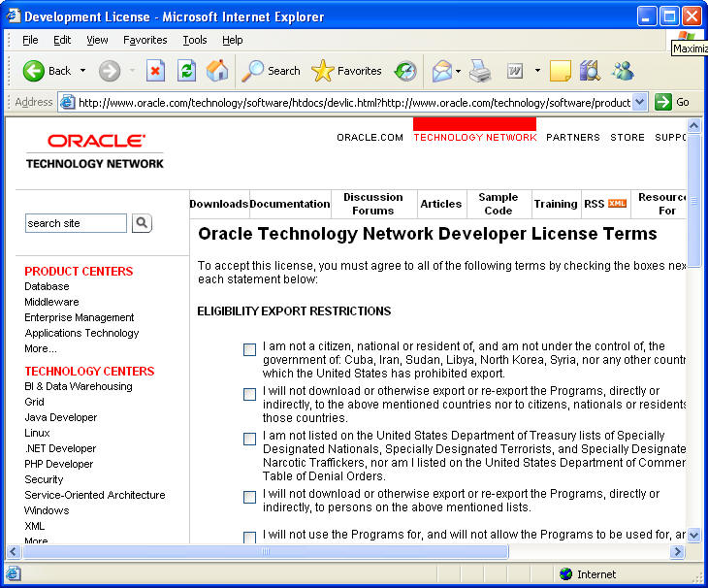This screenshot has height=588, width=708.
Task: Expand the Forward button history dropdown
Action: [x=132, y=71]
